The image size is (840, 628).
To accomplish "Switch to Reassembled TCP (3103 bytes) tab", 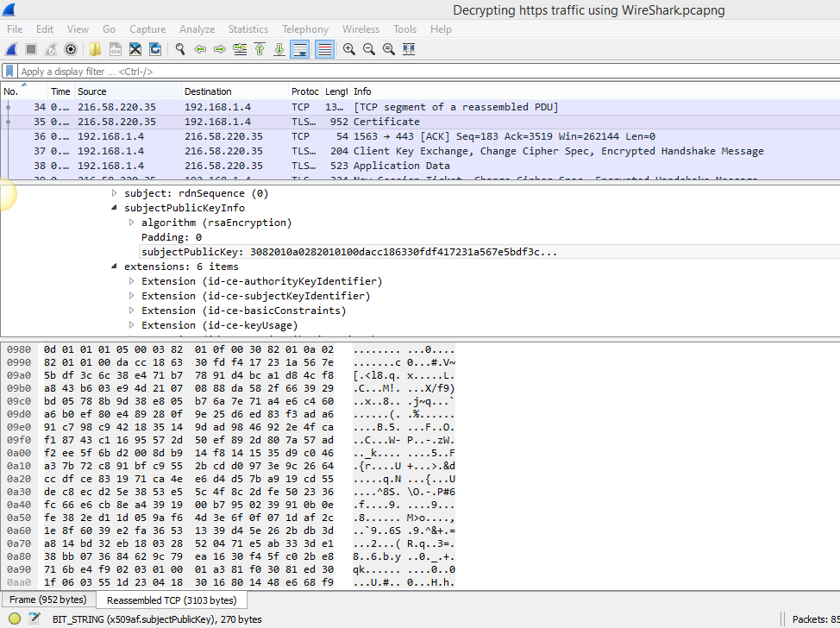I will [172, 600].
